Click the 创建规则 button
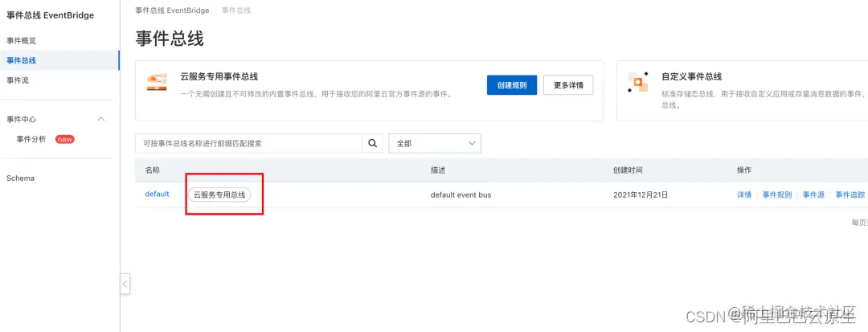This screenshot has height=332, width=868. click(512, 85)
